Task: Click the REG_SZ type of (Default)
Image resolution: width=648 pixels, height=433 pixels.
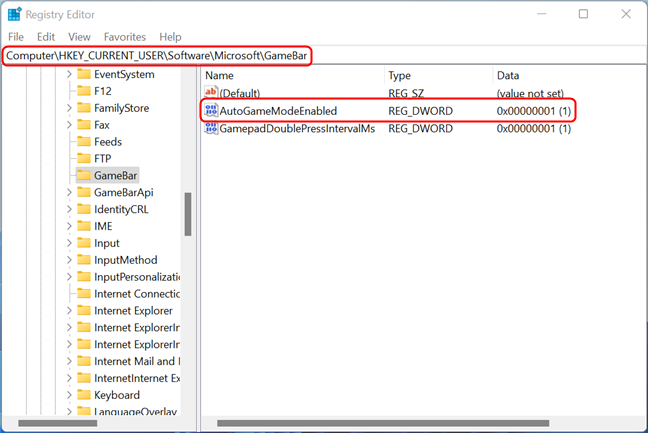Action: (406, 93)
